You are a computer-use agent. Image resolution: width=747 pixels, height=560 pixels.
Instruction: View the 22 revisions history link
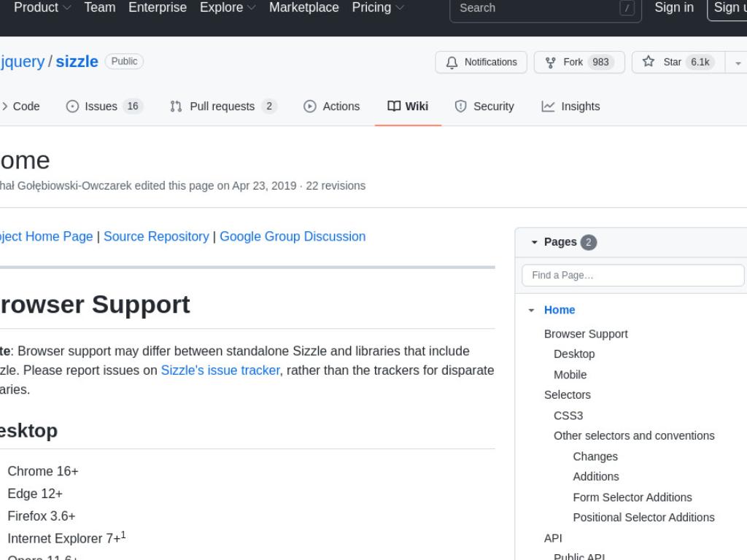tap(336, 186)
